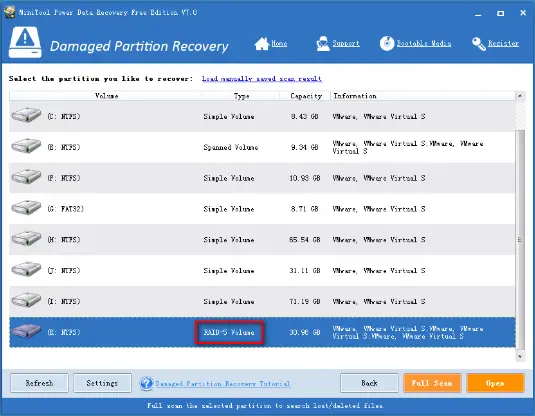Select the drive icon for F: NTFS
The height and width of the screenshot is (416, 535).
[26, 177]
